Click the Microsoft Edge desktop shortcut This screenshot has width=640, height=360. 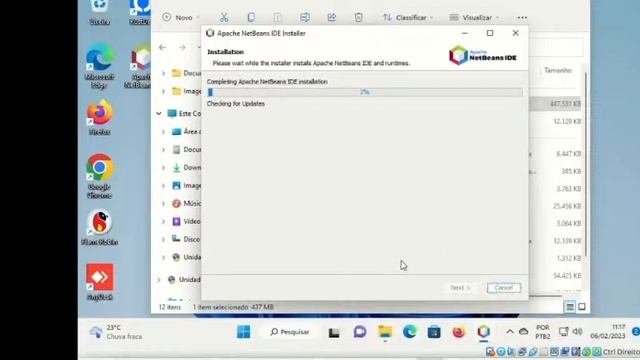[99, 65]
